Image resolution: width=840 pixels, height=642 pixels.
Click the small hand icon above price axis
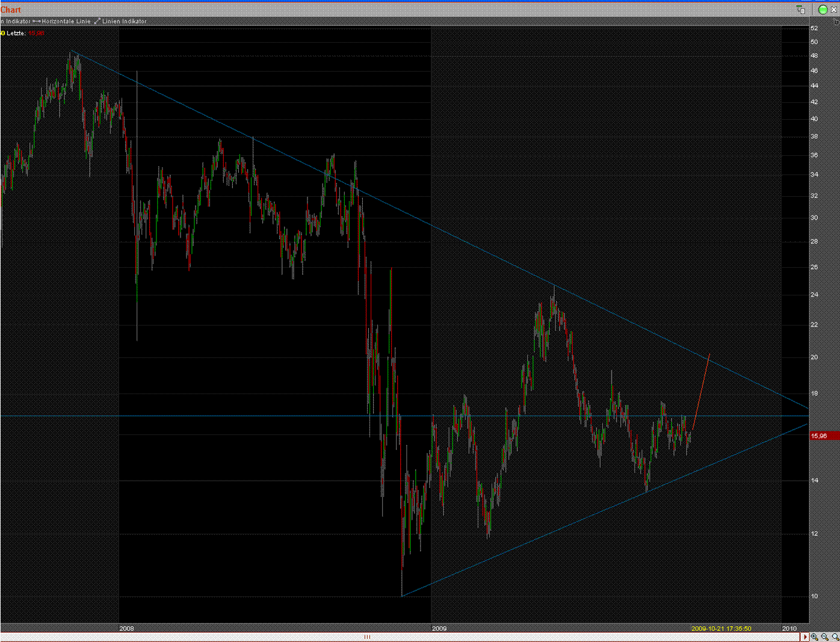click(836, 22)
